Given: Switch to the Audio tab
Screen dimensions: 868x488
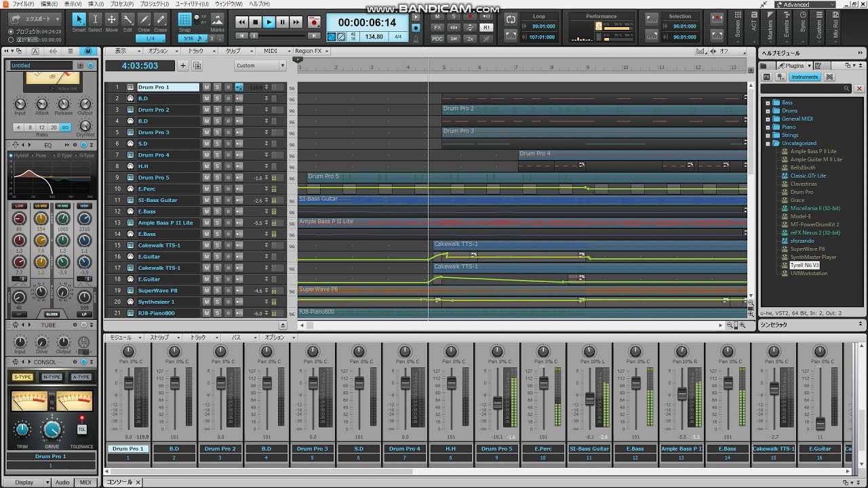Looking at the screenshot, I should [x=62, y=483].
